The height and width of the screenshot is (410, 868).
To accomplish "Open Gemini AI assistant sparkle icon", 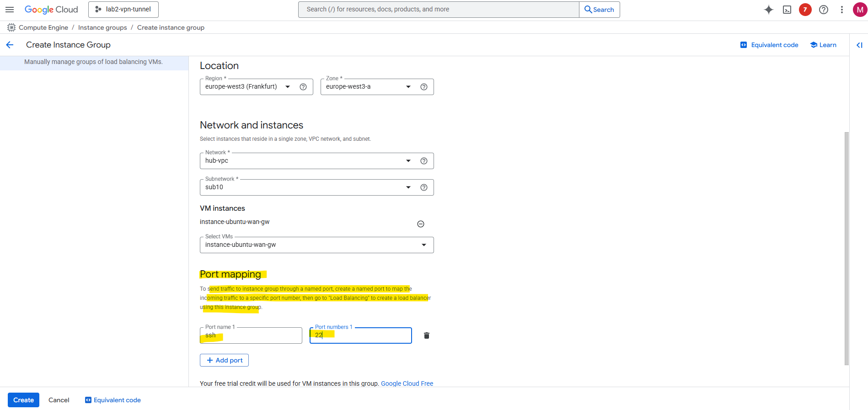I will tap(769, 10).
